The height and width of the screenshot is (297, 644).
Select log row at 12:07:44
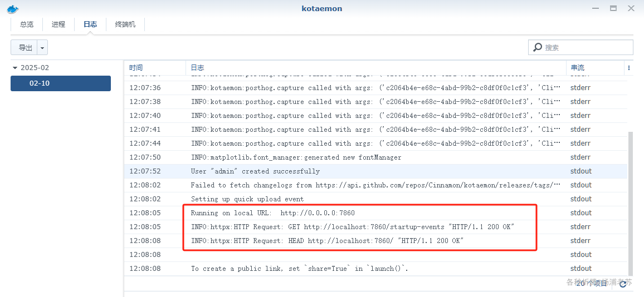pyautogui.click(x=376, y=143)
